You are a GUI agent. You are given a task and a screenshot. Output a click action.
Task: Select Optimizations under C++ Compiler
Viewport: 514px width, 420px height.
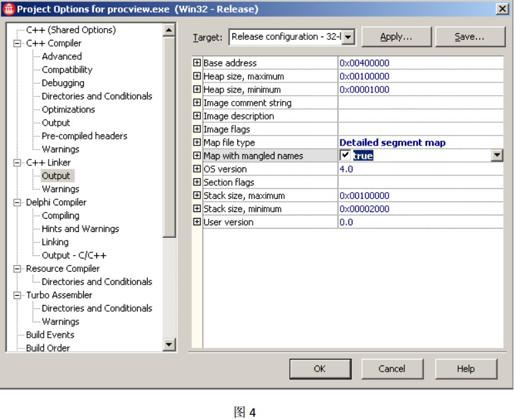(68, 110)
